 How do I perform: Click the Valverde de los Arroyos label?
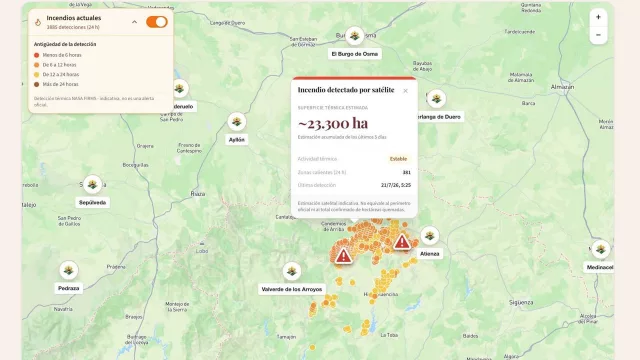pos(292,289)
